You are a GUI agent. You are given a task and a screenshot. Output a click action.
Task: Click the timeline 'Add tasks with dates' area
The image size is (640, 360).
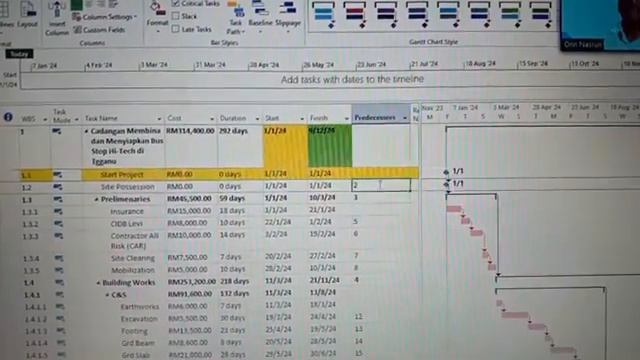point(352,80)
